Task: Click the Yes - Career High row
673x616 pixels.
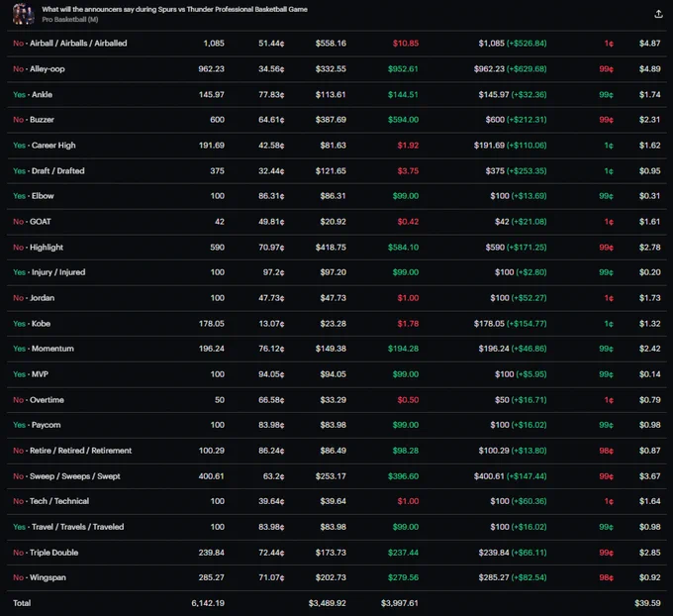Action: [336, 146]
